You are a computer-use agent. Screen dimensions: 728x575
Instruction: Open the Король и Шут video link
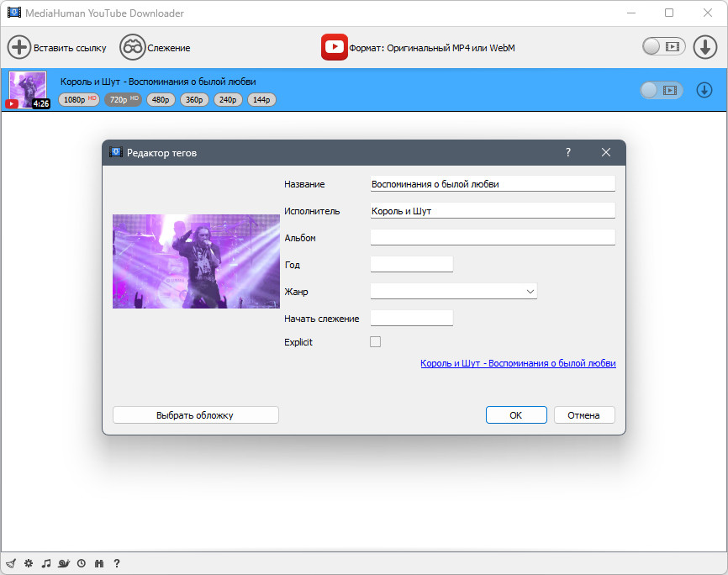pyautogui.click(x=518, y=363)
